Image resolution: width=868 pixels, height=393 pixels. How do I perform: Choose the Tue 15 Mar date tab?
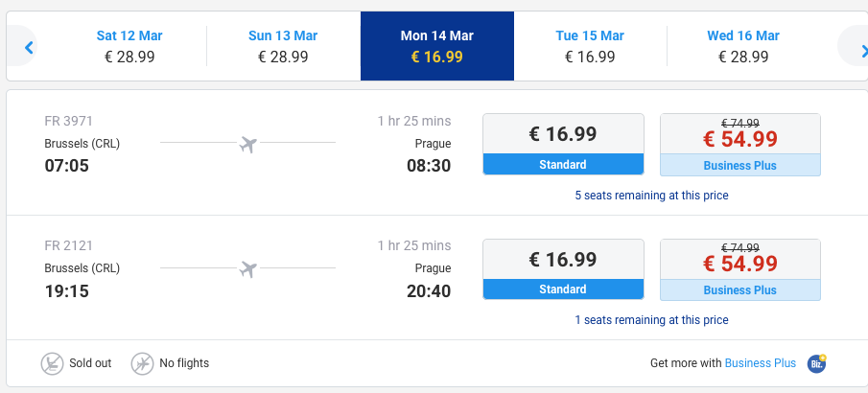(x=590, y=46)
